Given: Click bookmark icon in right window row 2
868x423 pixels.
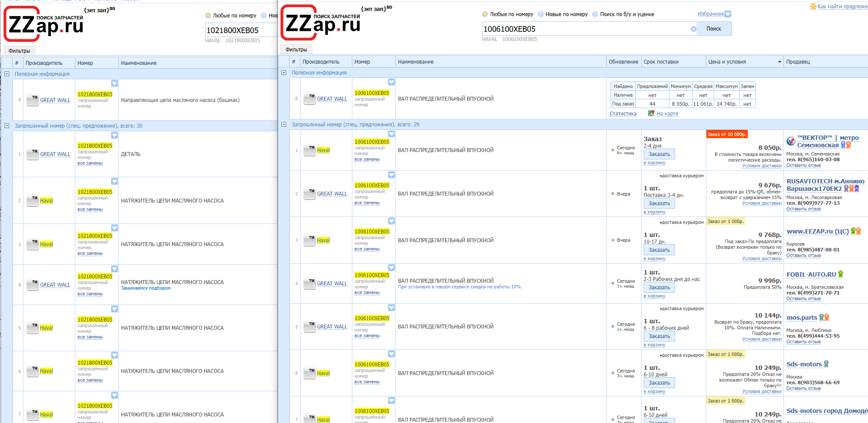Looking at the screenshot, I should click(392, 175).
